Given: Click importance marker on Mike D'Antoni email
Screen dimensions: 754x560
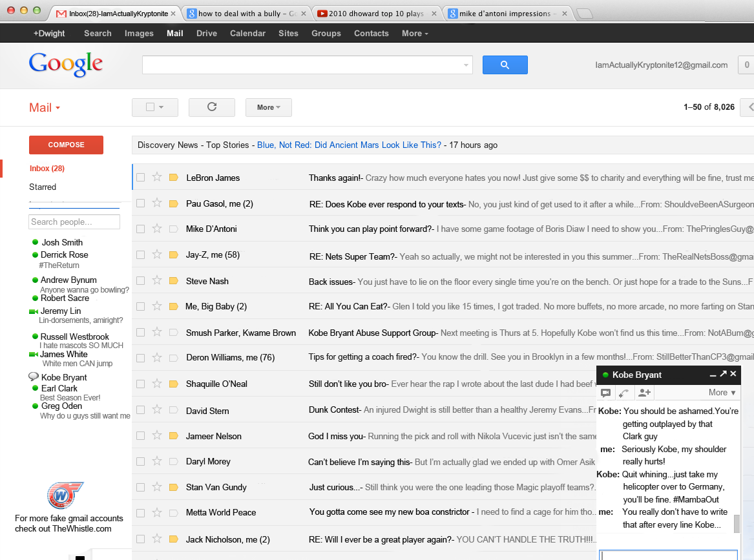Looking at the screenshot, I should pyautogui.click(x=173, y=229).
